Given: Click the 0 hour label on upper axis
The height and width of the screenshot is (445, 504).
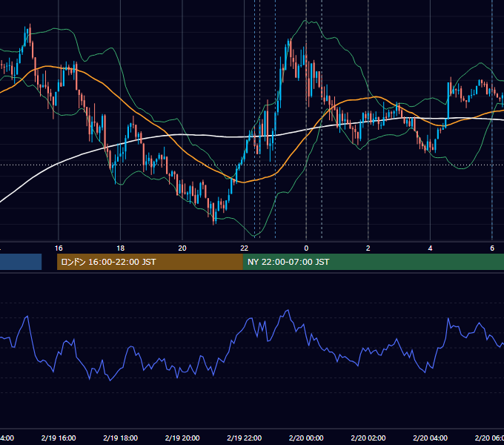Looking at the screenshot, I should coord(306,248).
